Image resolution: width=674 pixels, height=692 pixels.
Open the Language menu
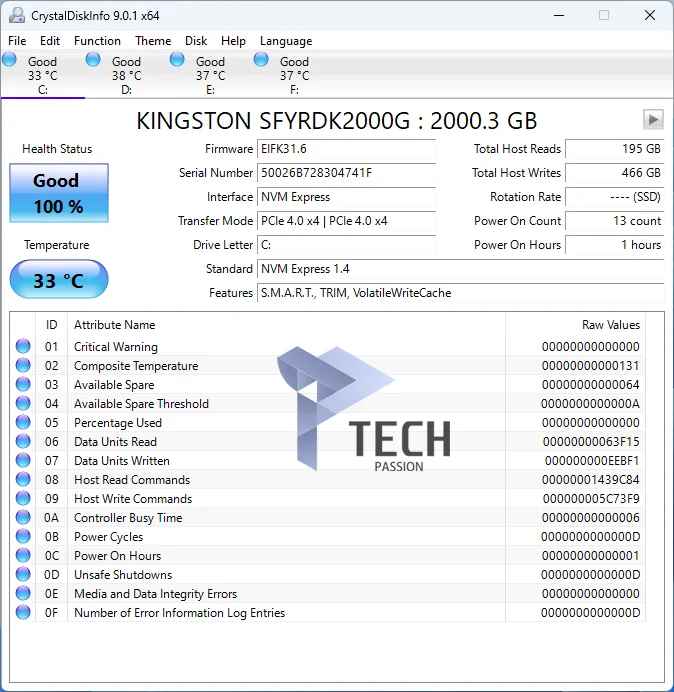click(x=286, y=41)
